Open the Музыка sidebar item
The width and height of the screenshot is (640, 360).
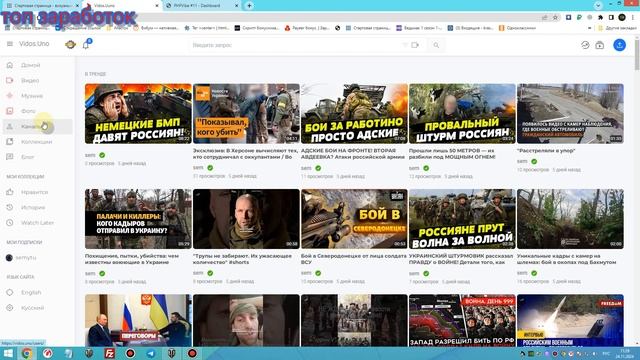point(38,96)
